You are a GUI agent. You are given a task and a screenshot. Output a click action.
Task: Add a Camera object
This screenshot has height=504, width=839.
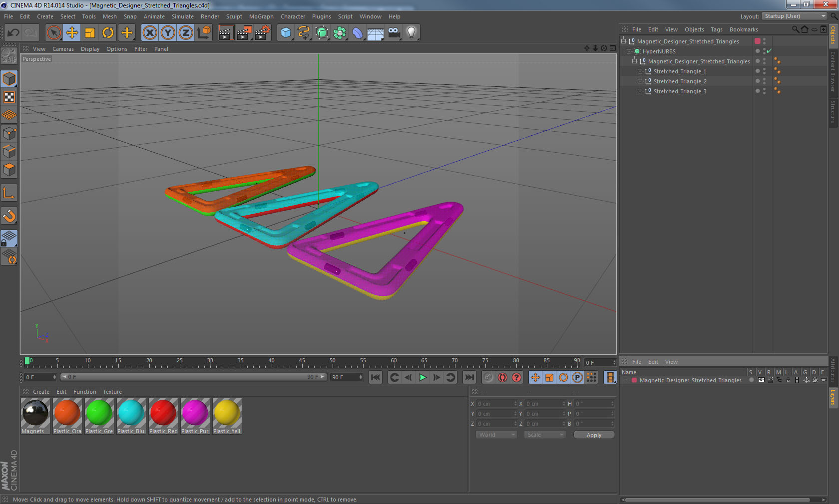[394, 33]
